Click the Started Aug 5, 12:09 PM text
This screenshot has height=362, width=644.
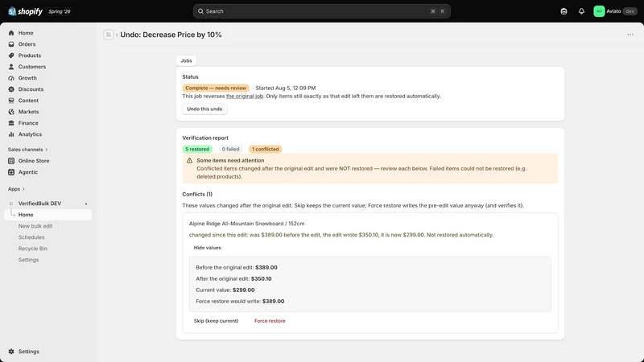coord(286,88)
